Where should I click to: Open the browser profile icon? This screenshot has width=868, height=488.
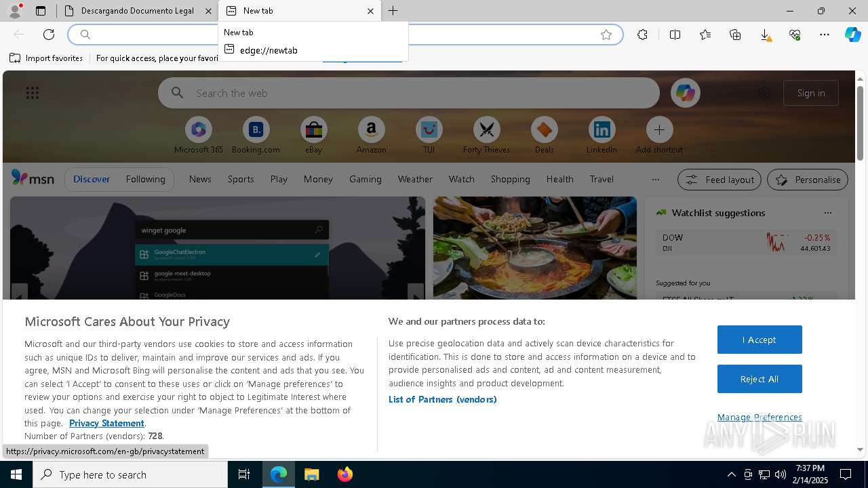tap(14, 11)
